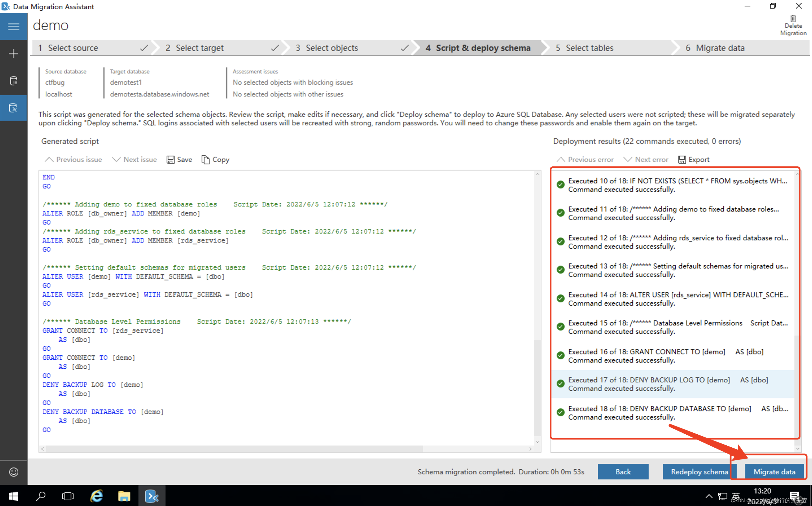Export the deployment results
Viewport: 812px width, 506px height.
click(x=693, y=160)
